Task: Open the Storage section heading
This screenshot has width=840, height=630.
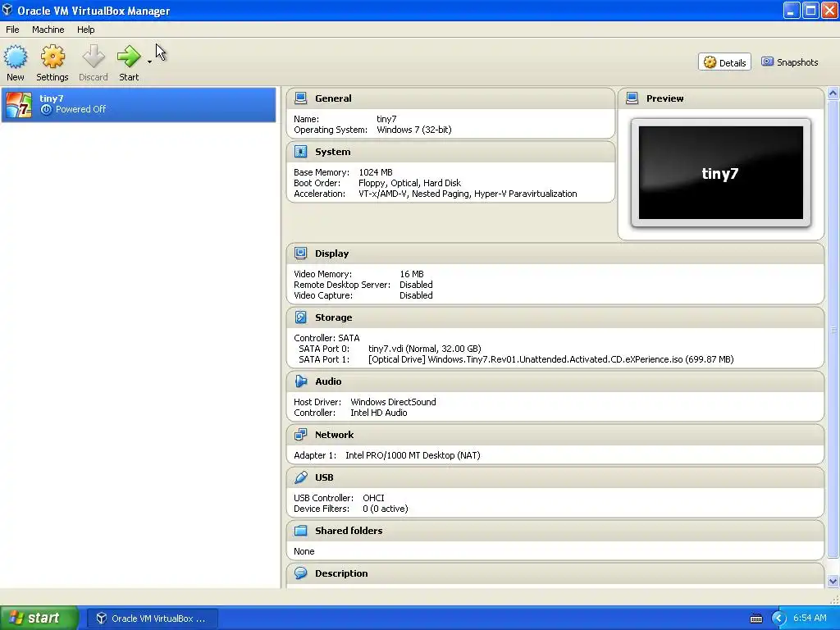Action: (333, 317)
